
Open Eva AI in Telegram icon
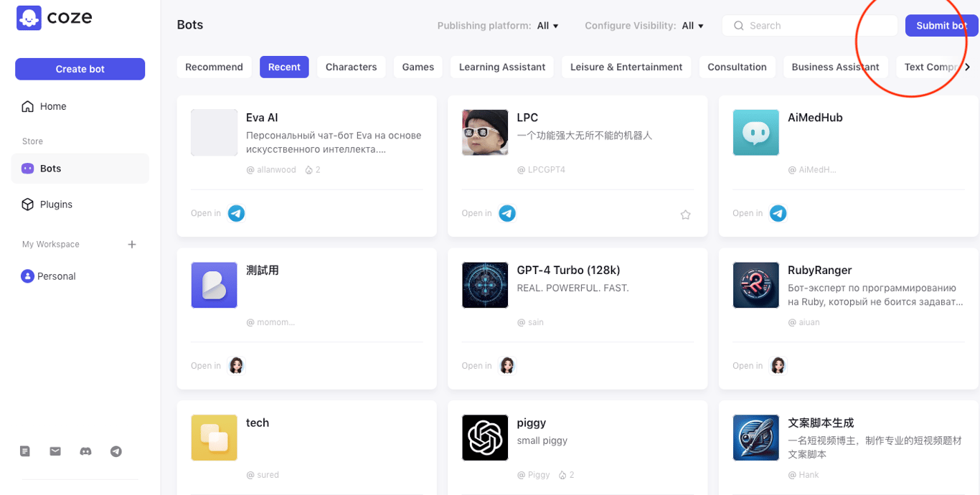[x=236, y=213]
